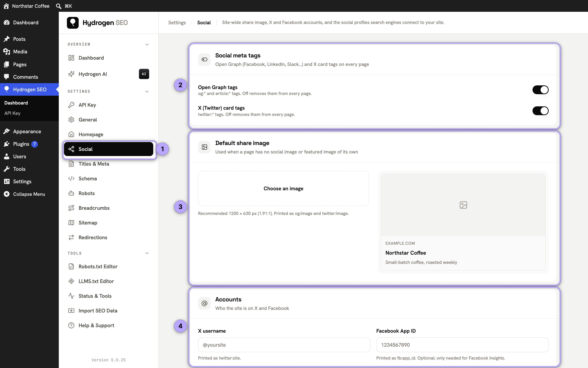Click the share preview image placeholder
The height and width of the screenshot is (368, 588).
463,205
